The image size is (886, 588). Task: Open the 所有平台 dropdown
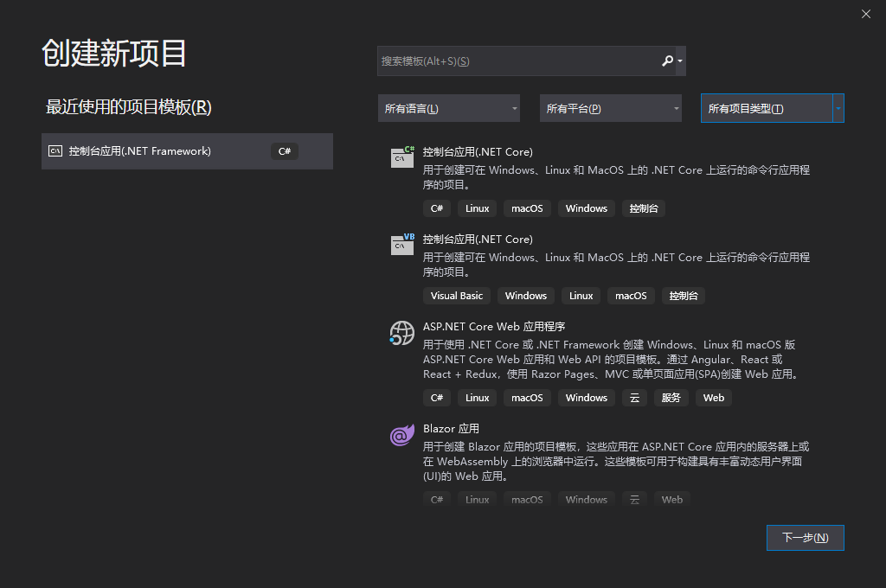pos(610,108)
